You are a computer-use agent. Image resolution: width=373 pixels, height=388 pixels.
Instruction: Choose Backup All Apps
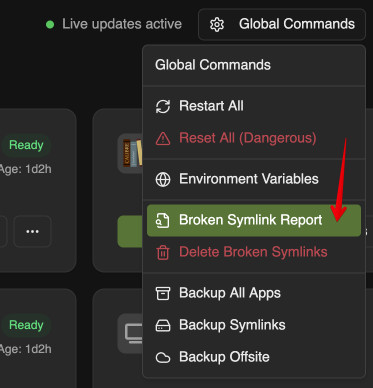[x=254, y=293]
